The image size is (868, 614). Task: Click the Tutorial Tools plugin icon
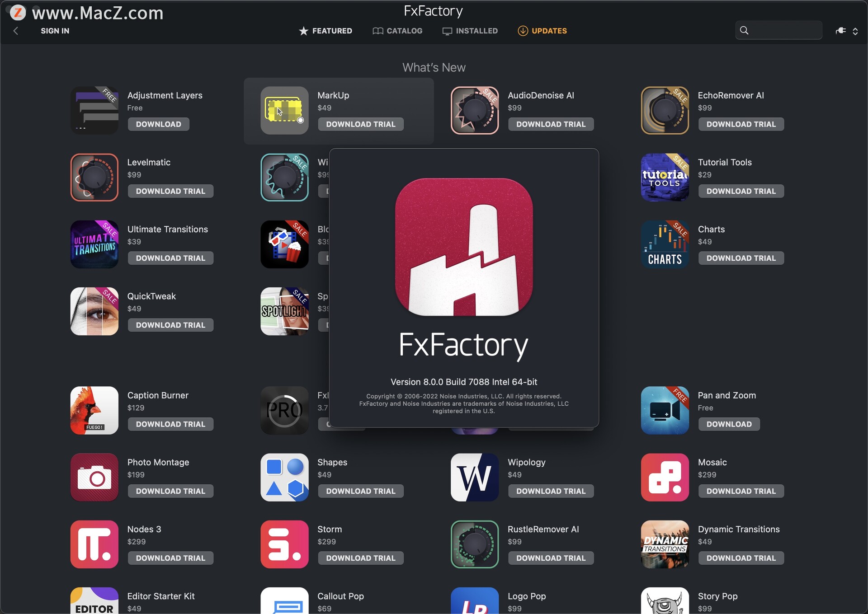coord(665,177)
